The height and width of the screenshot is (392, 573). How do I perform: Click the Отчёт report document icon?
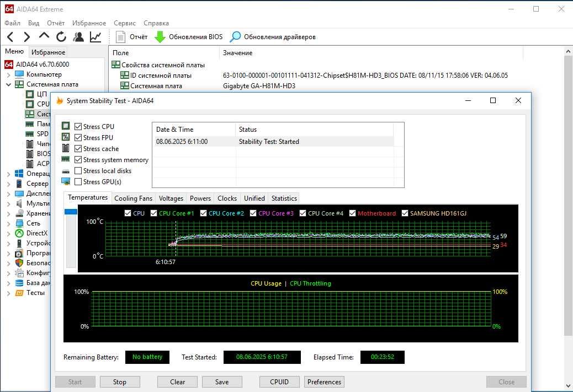click(x=120, y=37)
